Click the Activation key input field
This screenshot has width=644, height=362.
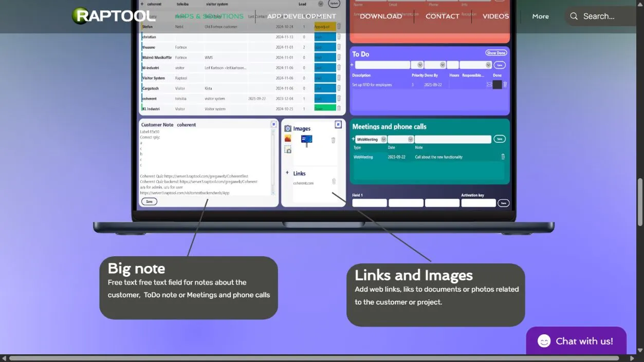pyautogui.click(x=479, y=203)
